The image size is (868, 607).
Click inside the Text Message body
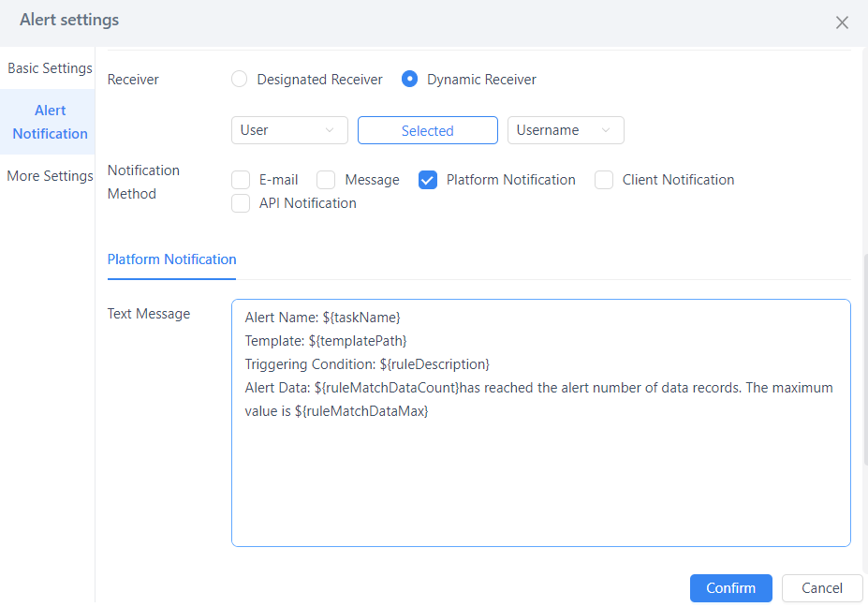(540, 422)
